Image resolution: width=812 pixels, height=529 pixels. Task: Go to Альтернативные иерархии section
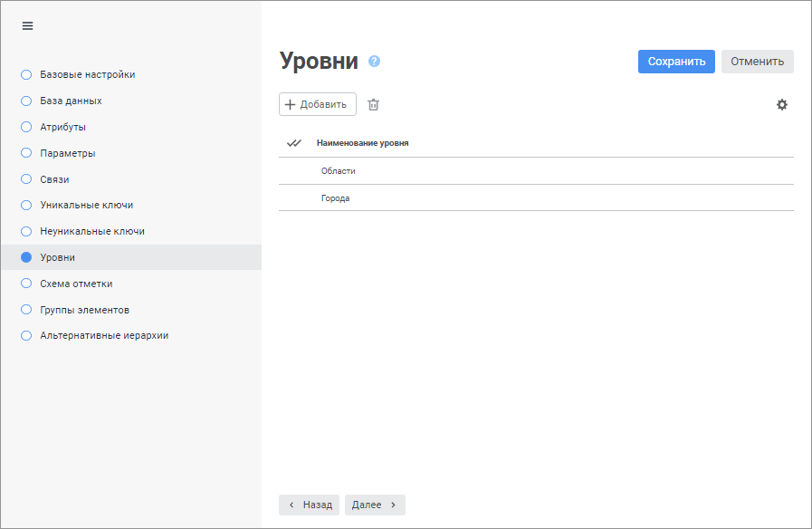click(104, 335)
